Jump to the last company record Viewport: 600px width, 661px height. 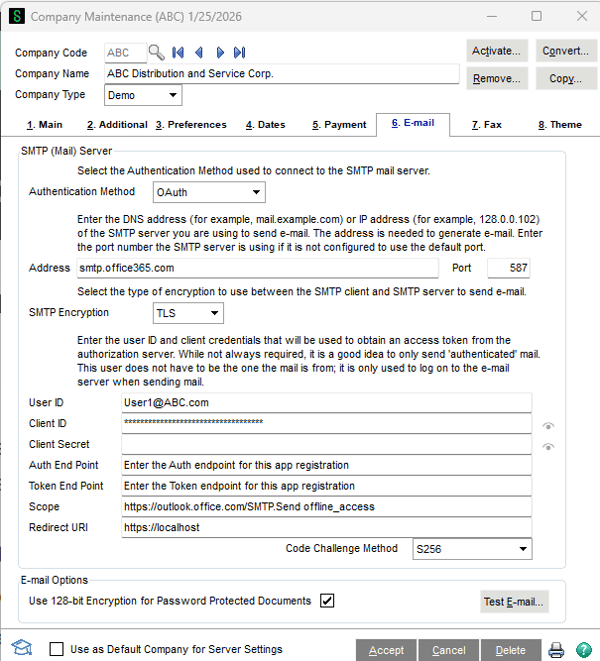tap(239, 52)
